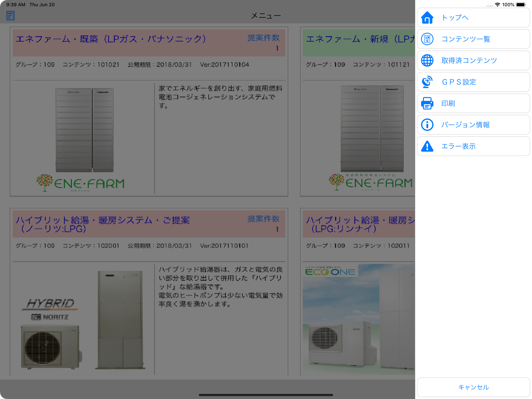Tap the メニュー header title

pyautogui.click(x=266, y=16)
